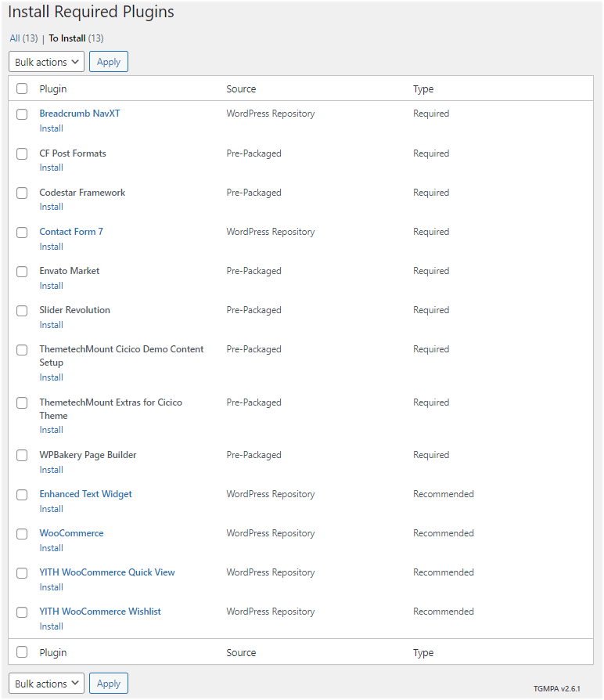Open the YITH WooCommerce Quick View link
Image resolution: width=604 pixels, height=700 pixels.
[x=107, y=572]
